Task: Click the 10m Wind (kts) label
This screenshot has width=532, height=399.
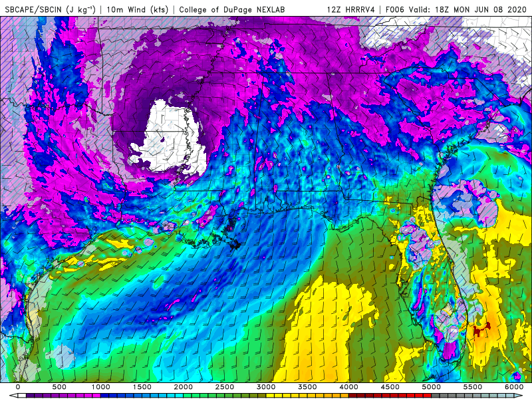Action: pyautogui.click(x=137, y=9)
